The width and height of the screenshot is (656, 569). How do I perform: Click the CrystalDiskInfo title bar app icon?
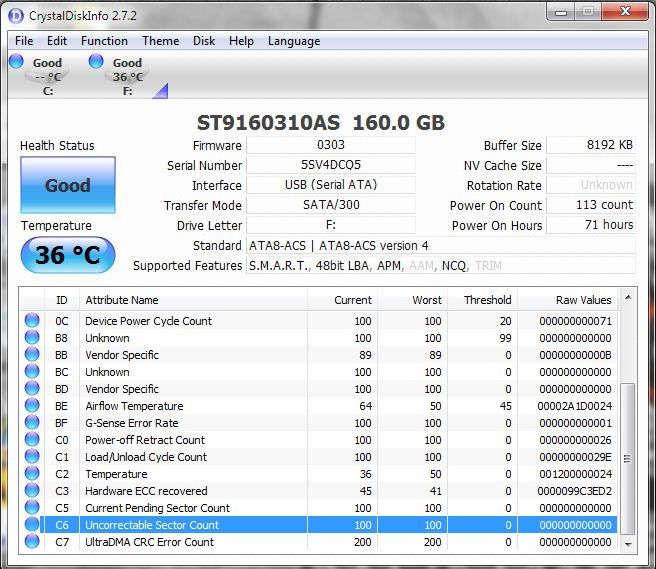pos(16,16)
